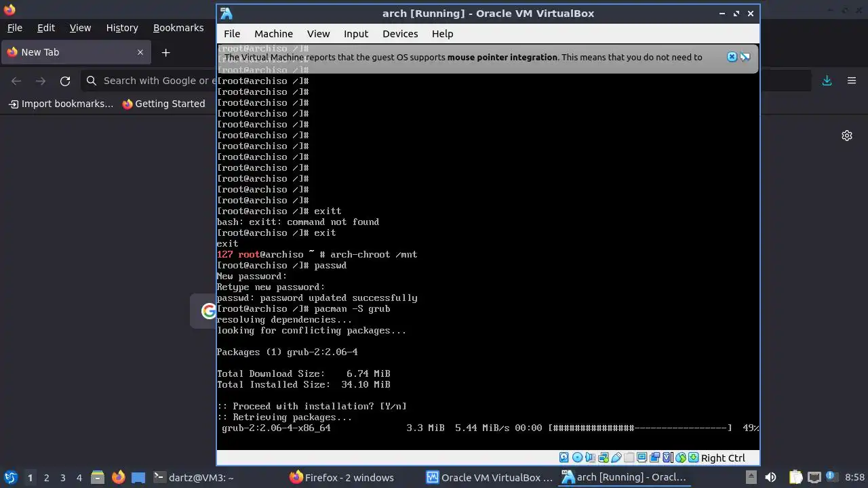Switch to workspace 1
The width and height of the screenshot is (868, 488).
click(x=30, y=477)
